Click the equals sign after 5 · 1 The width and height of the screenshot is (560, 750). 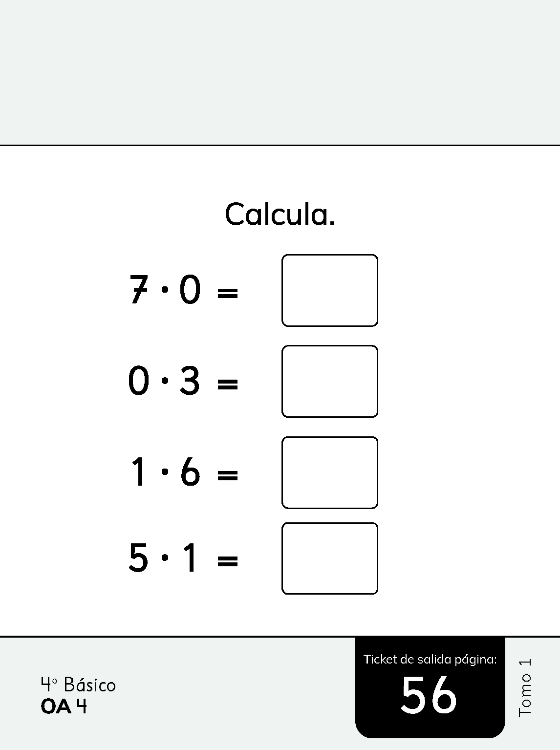(227, 561)
